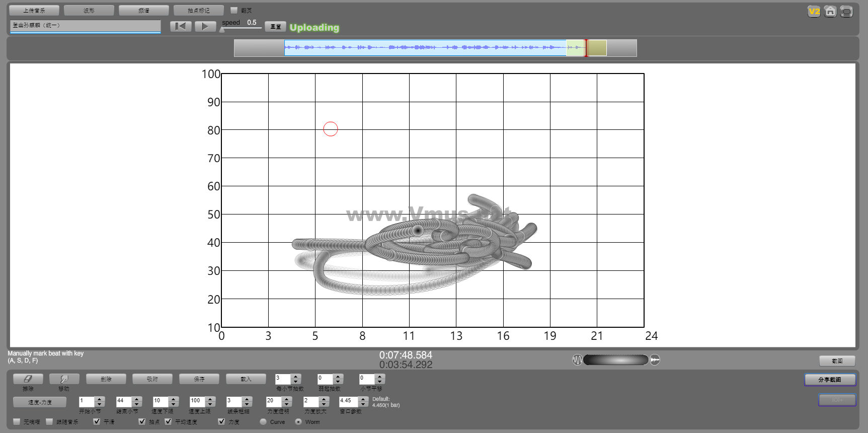Increase the 开始小节 start-bar value
868x433 pixels.
coord(99,399)
